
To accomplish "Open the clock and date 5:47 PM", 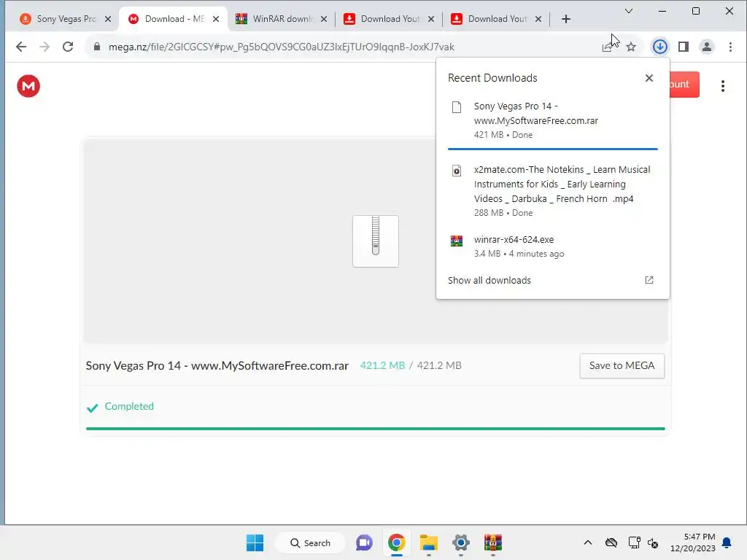I will (693, 542).
